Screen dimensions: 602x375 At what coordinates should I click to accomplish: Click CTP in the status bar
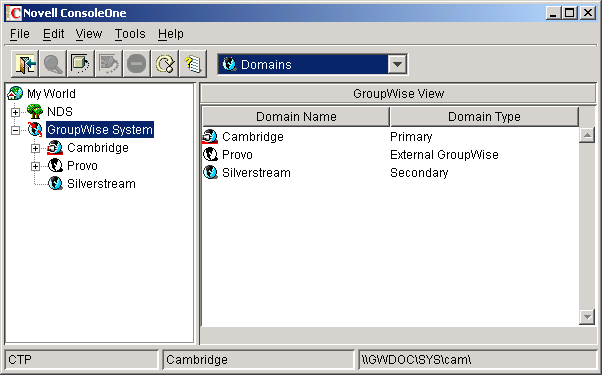click(x=20, y=360)
